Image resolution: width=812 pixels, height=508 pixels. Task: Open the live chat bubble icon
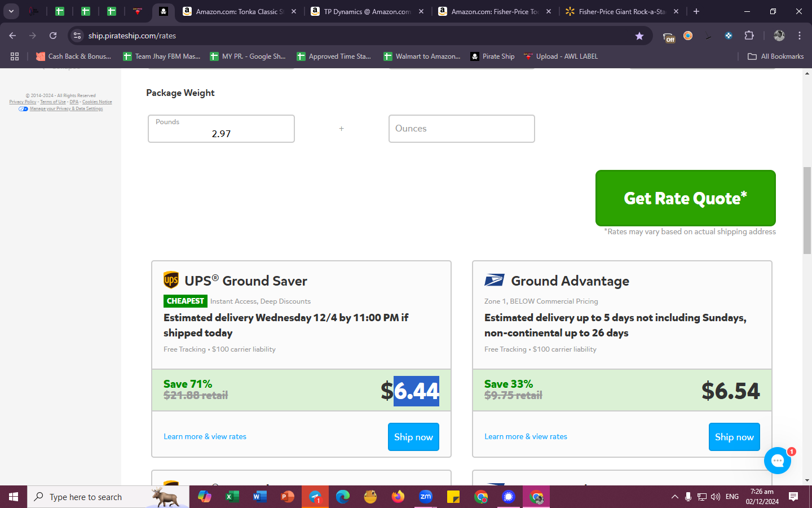(x=778, y=461)
